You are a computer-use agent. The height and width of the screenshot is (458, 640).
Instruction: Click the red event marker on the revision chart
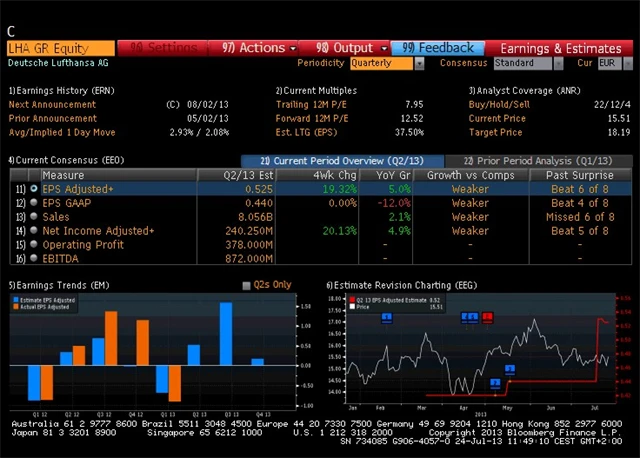[x=487, y=317]
